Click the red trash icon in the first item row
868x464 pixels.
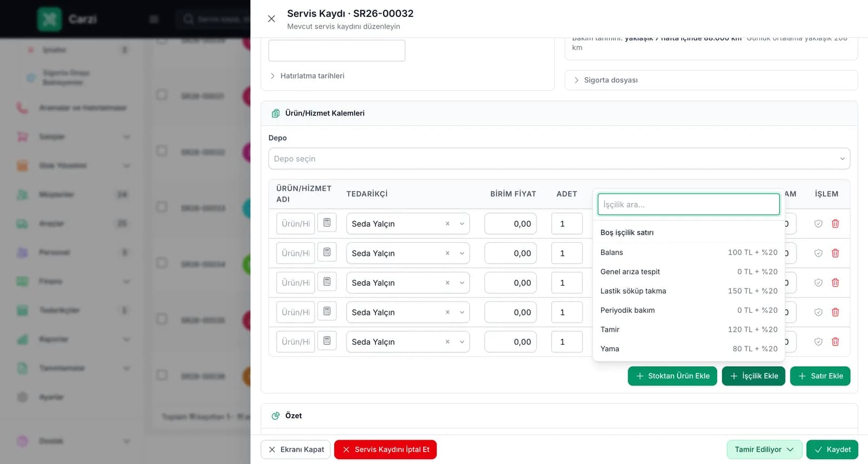pos(835,224)
